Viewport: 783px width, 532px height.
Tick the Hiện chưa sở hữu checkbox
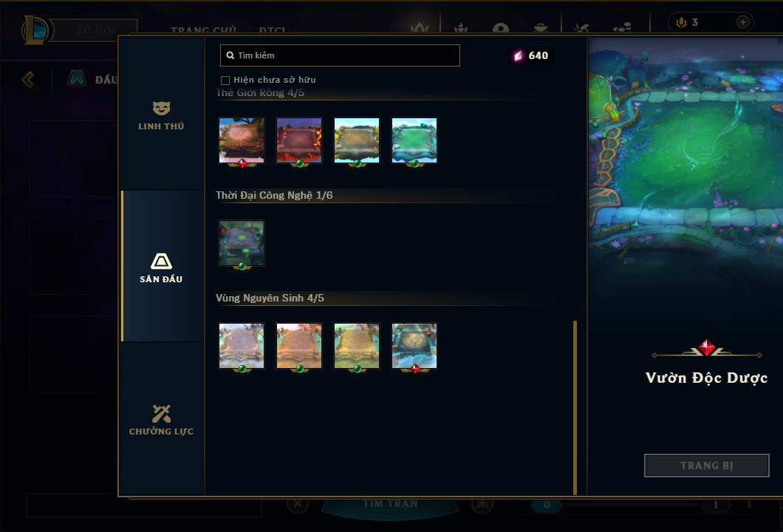point(225,81)
